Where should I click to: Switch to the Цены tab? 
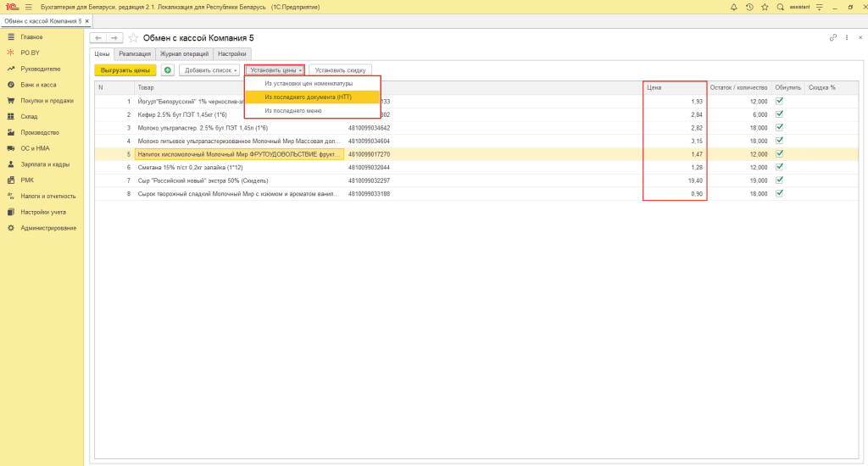click(102, 54)
